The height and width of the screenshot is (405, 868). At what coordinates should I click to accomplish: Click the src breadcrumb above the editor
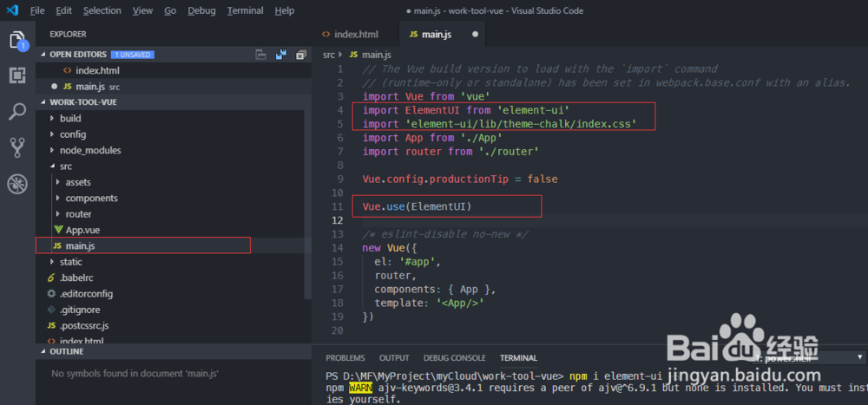329,55
